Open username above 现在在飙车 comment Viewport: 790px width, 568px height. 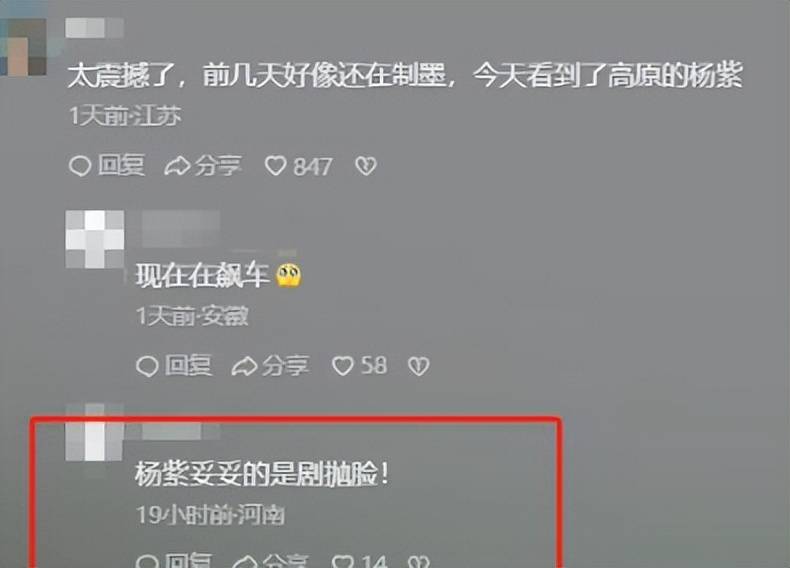181,229
